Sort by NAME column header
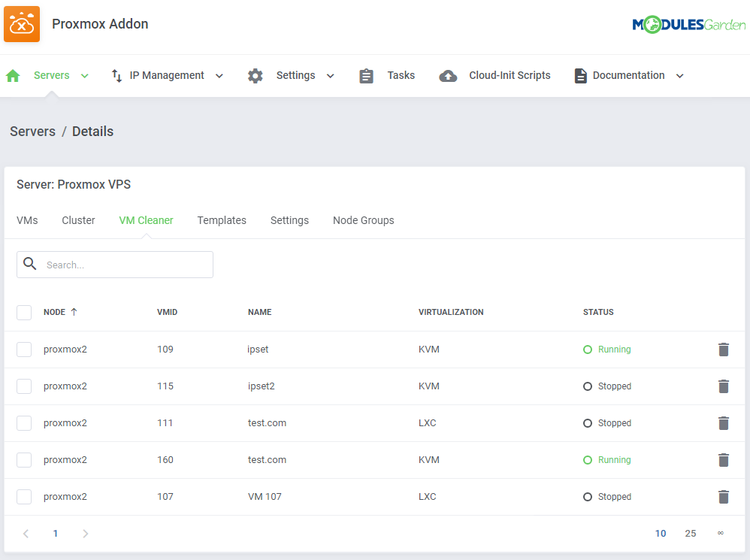The image size is (750, 560). pyautogui.click(x=260, y=312)
